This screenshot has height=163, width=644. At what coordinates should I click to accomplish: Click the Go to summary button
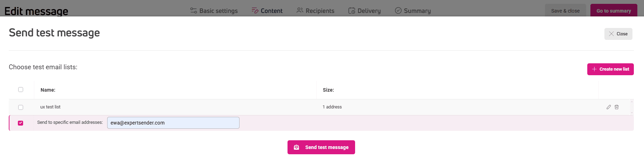click(x=614, y=10)
